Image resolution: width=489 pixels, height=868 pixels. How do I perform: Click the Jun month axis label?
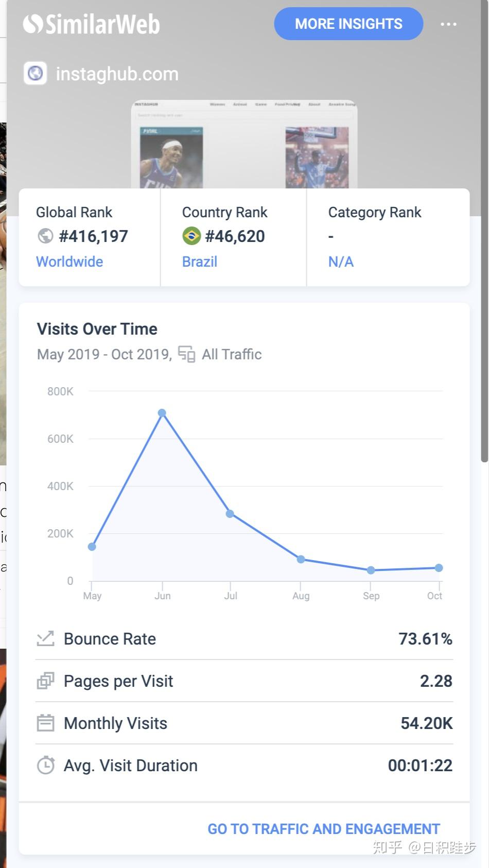pyautogui.click(x=163, y=596)
